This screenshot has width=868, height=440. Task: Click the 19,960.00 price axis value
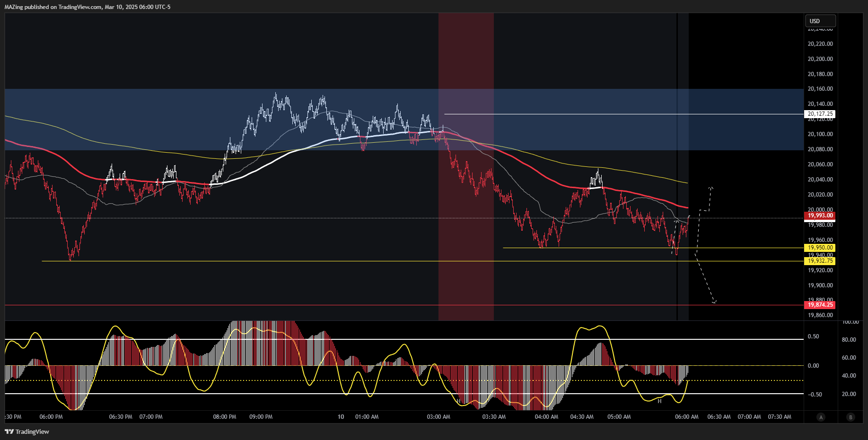pyautogui.click(x=820, y=240)
